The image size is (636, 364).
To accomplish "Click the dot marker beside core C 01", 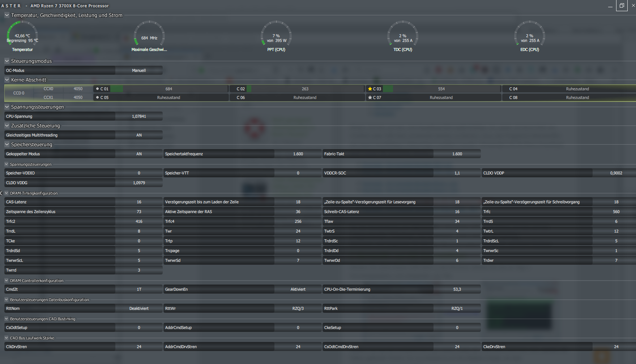I will click(x=97, y=89).
